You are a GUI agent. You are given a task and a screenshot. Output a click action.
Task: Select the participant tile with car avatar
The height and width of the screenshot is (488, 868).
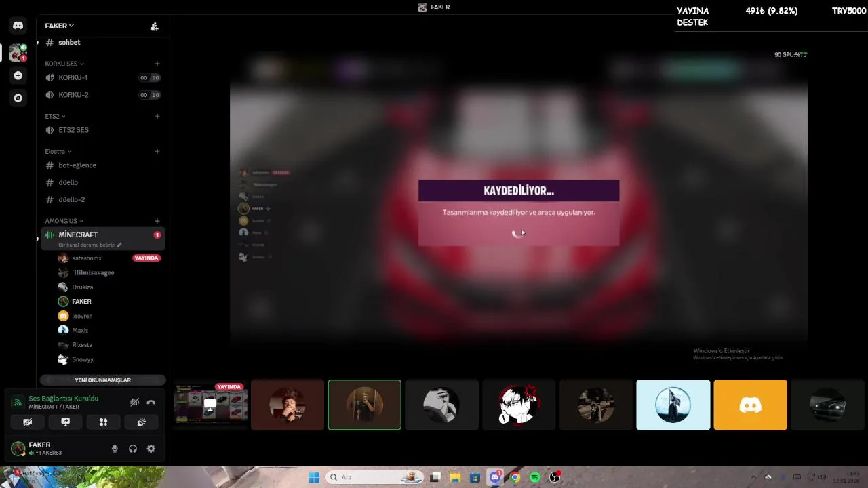[x=828, y=405]
